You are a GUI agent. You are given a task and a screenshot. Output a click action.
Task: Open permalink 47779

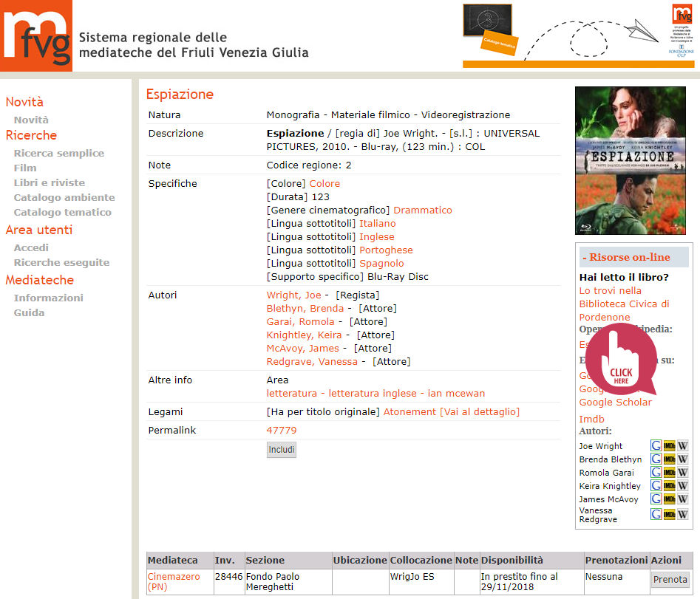(282, 430)
